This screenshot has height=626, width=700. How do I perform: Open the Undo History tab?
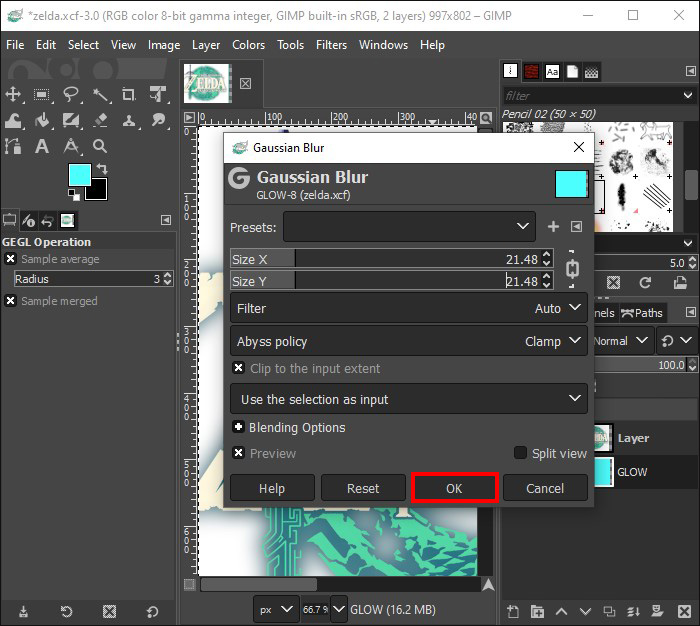click(x=48, y=220)
